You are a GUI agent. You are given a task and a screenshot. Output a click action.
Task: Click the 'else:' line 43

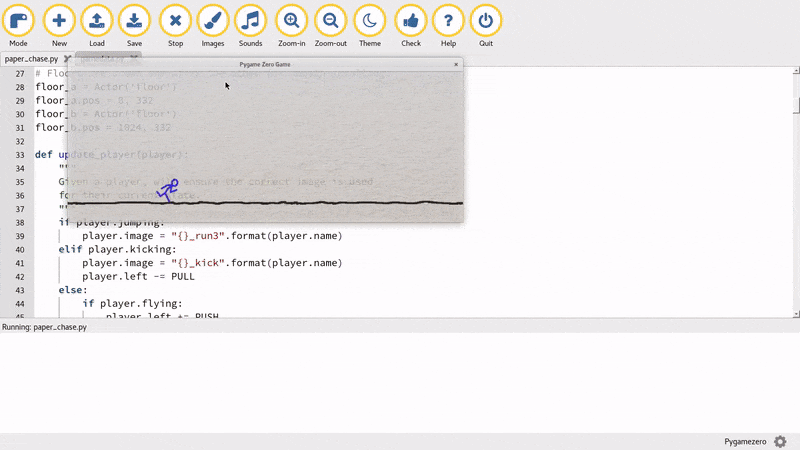[x=73, y=290]
